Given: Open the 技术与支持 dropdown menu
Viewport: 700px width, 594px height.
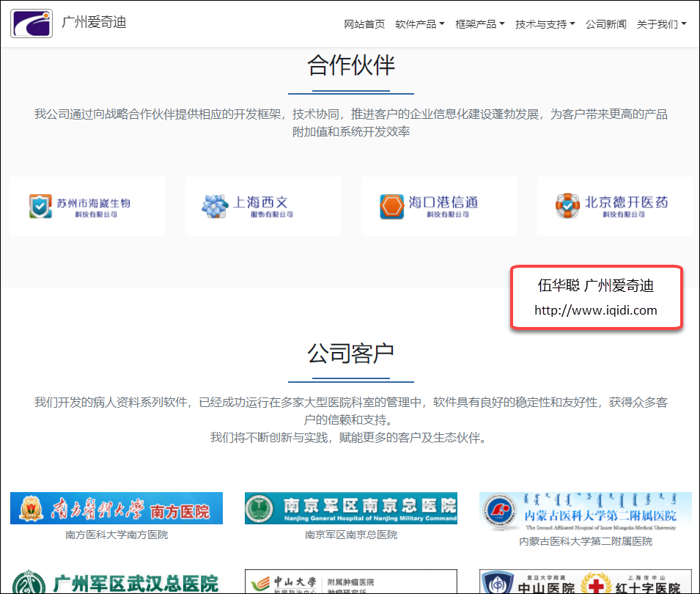Looking at the screenshot, I should point(545,24).
